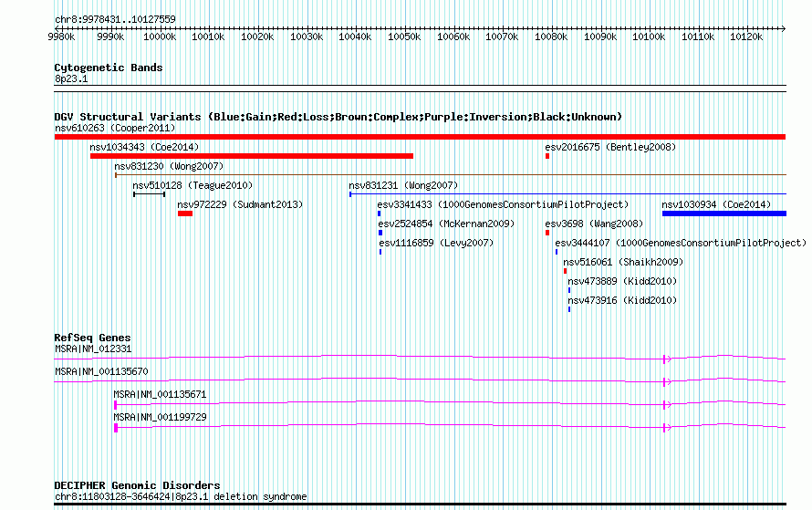
Task: Click the esv3444107 blue marker
Action: click(557, 252)
